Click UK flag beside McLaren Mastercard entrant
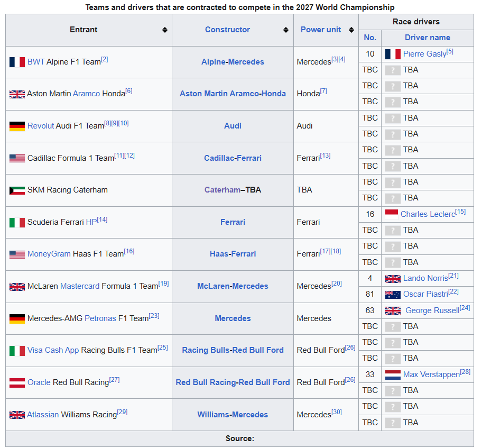 point(17,287)
